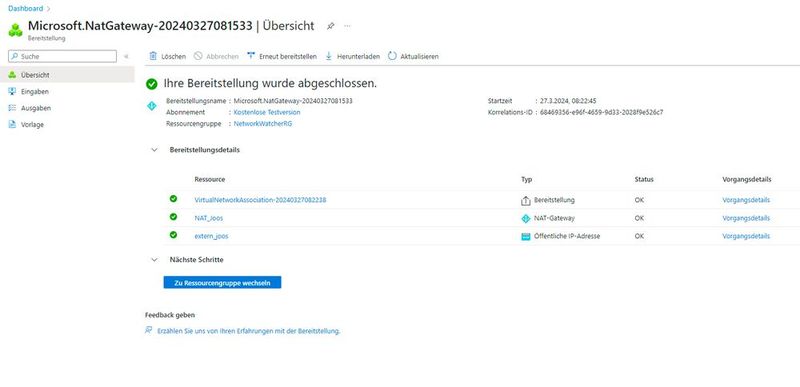Image resolution: width=800 pixels, height=387 pixels.
Task: Click the green deployment completed checkmark
Action: pos(152,84)
